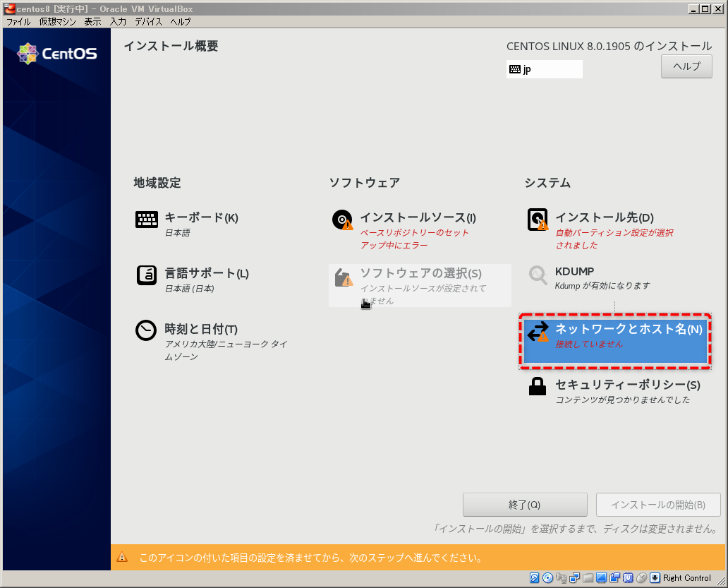Select キーボード(K) label text
Viewport: 728px width, 588px height.
point(202,217)
